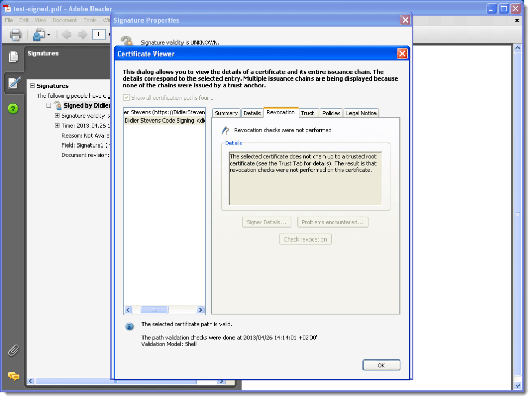Close the Certificate Viewer dialog
Viewport: 532px width, 400px height.
[x=401, y=54]
